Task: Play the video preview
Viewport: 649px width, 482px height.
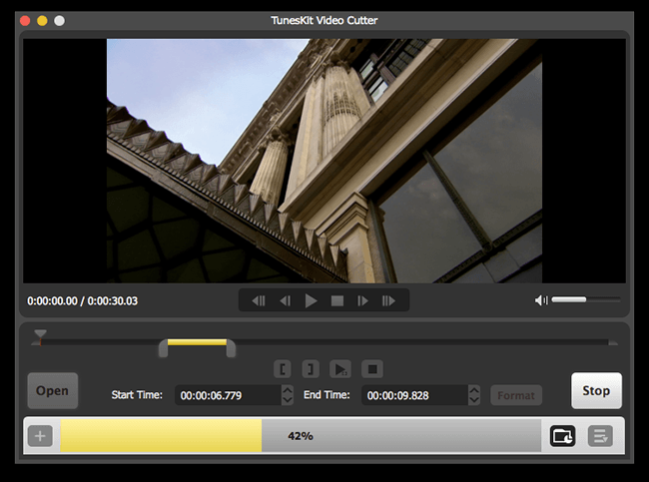Action: (x=311, y=301)
